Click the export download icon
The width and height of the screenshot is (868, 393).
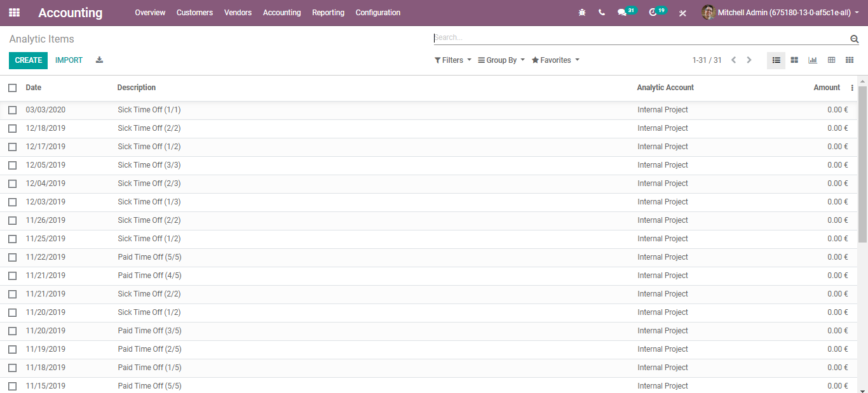(x=99, y=60)
